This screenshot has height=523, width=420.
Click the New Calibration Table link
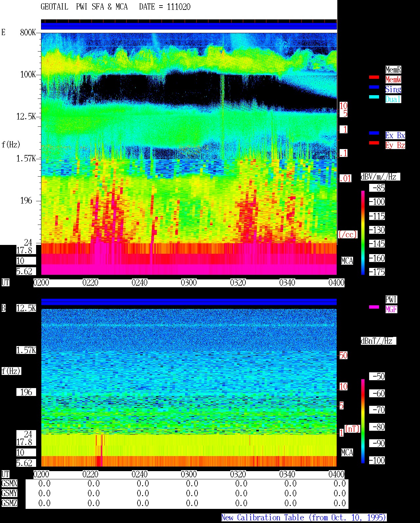tap(304, 518)
